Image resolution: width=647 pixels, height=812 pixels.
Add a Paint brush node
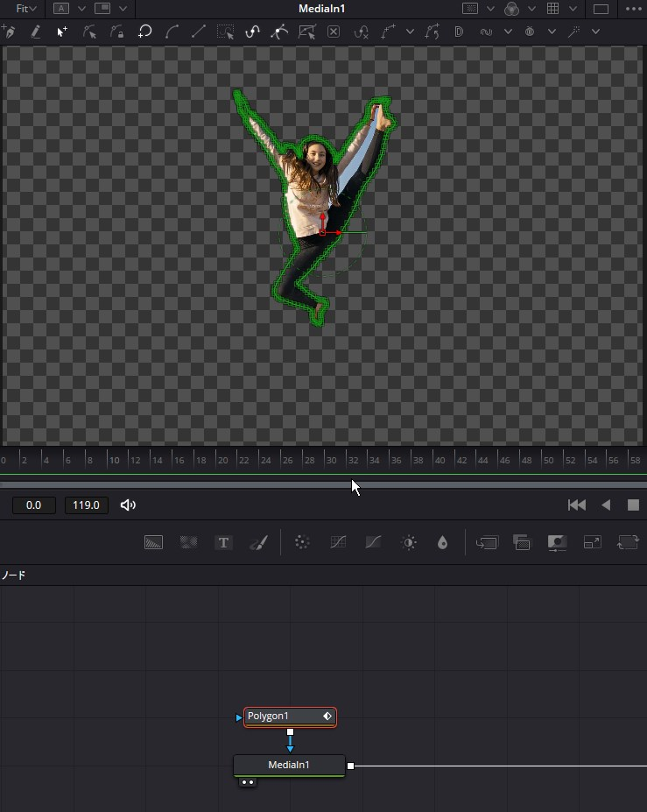click(x=258, y=542)
